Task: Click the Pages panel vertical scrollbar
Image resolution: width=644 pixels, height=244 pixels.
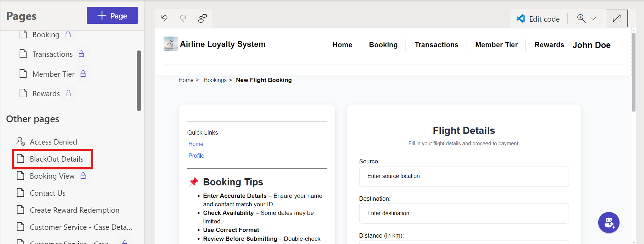Action: [139, 81]
